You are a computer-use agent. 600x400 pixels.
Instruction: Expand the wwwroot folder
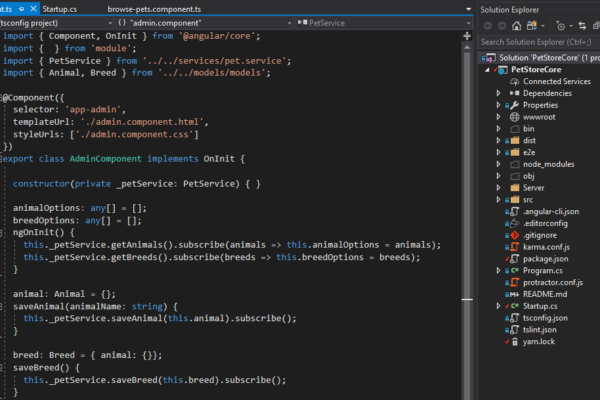498,117
